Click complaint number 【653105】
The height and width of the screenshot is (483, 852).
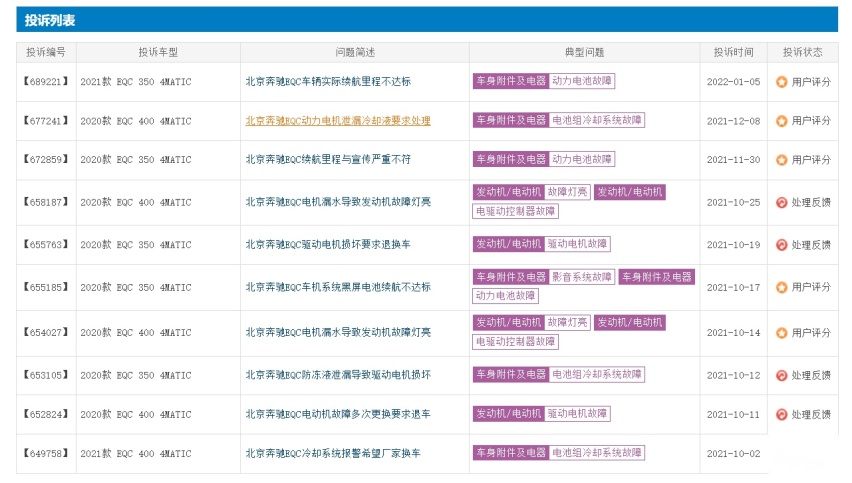click(x=46, y=375)
